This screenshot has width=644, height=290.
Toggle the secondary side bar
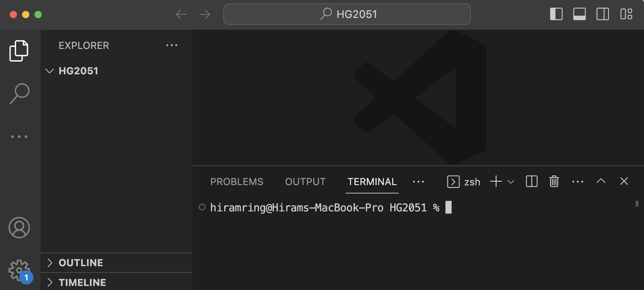click(x=602, y=14)
